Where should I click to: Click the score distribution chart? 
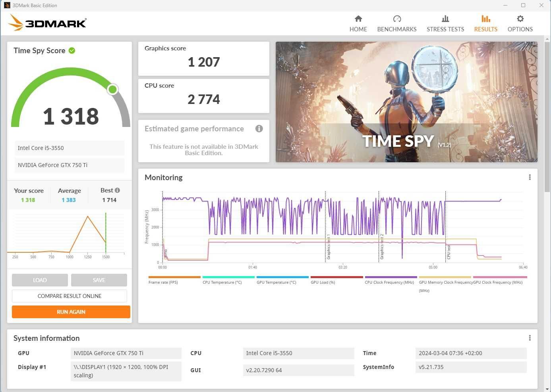(66, 236)
